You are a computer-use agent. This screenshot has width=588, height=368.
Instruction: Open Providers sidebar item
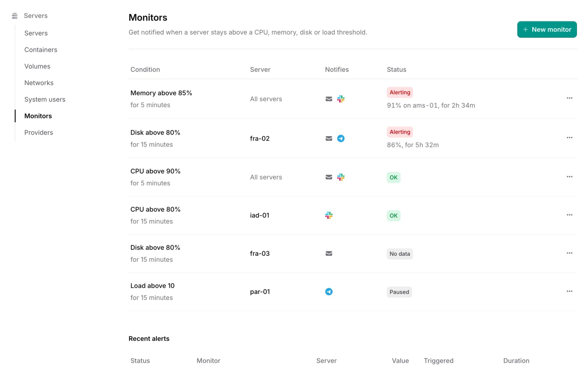(39, 132)
